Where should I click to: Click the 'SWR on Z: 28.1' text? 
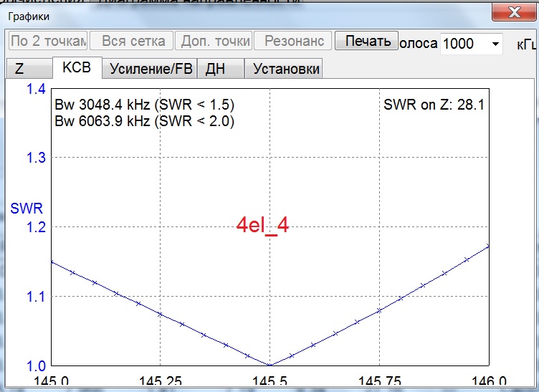point(434,105)
